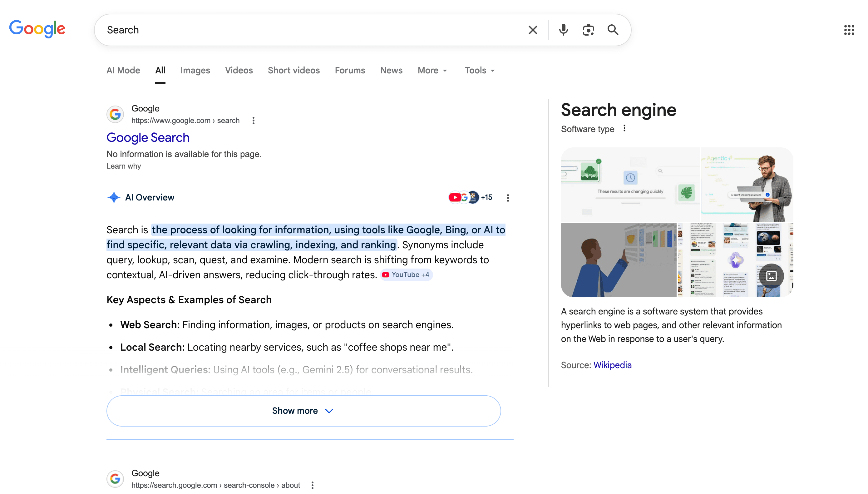Click the AI Overview heading text

tap(150, 197)
